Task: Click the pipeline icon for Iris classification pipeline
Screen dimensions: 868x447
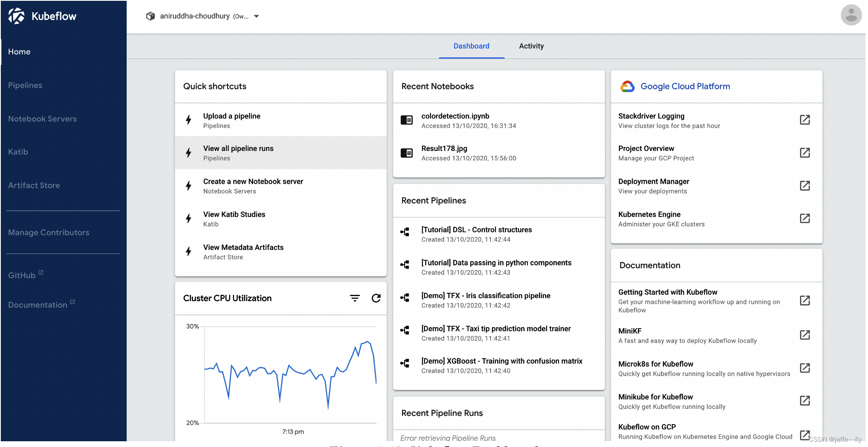Action: (x=405, y=297)
